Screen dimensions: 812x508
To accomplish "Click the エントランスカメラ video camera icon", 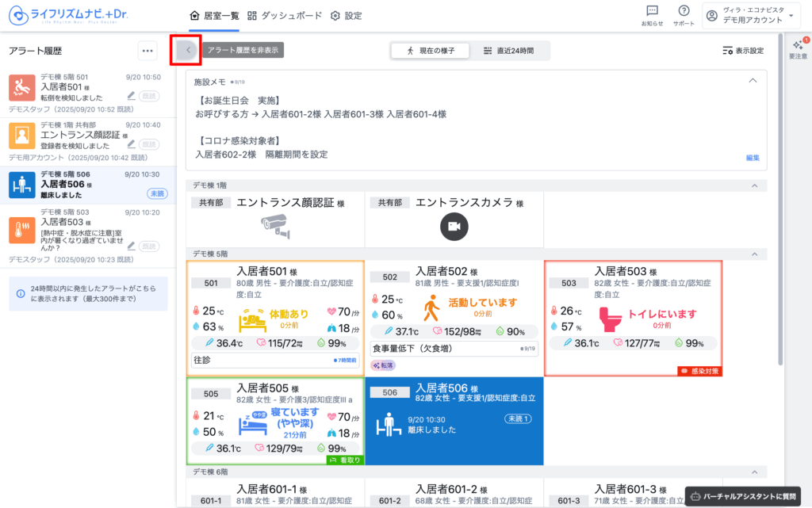I will coord(454,227).
